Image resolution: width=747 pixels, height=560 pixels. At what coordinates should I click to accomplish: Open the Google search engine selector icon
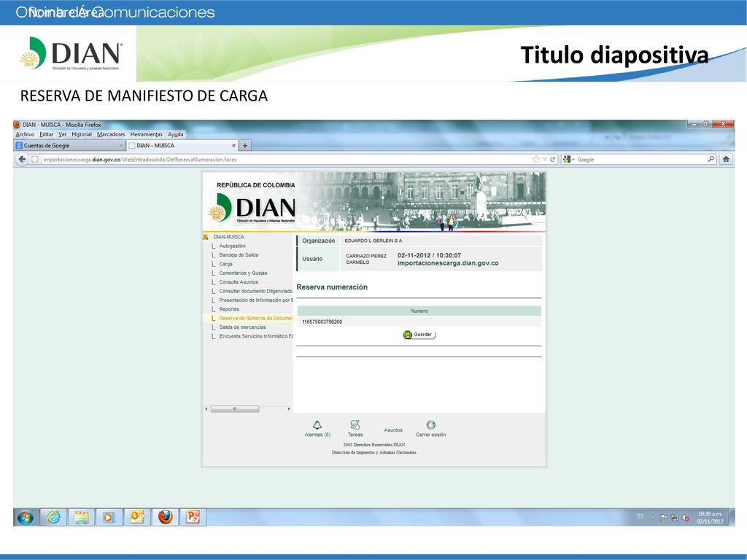pyautogui.click(x=566, y=160)
